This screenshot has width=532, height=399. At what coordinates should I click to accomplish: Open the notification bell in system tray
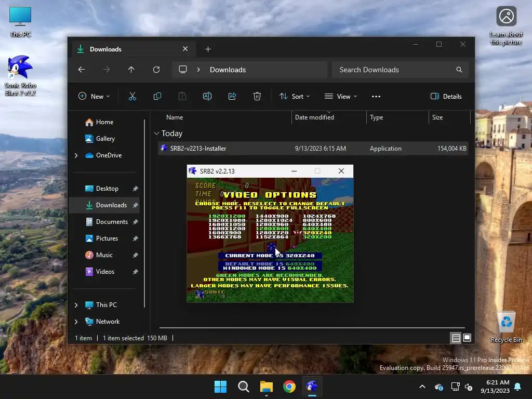tap(518, 387)
